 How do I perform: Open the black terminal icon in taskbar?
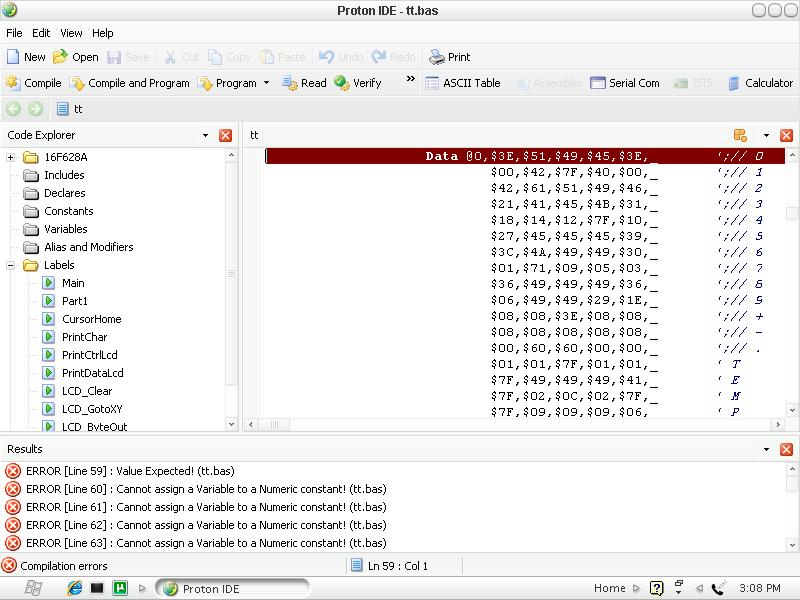click(x=97, y=588)
